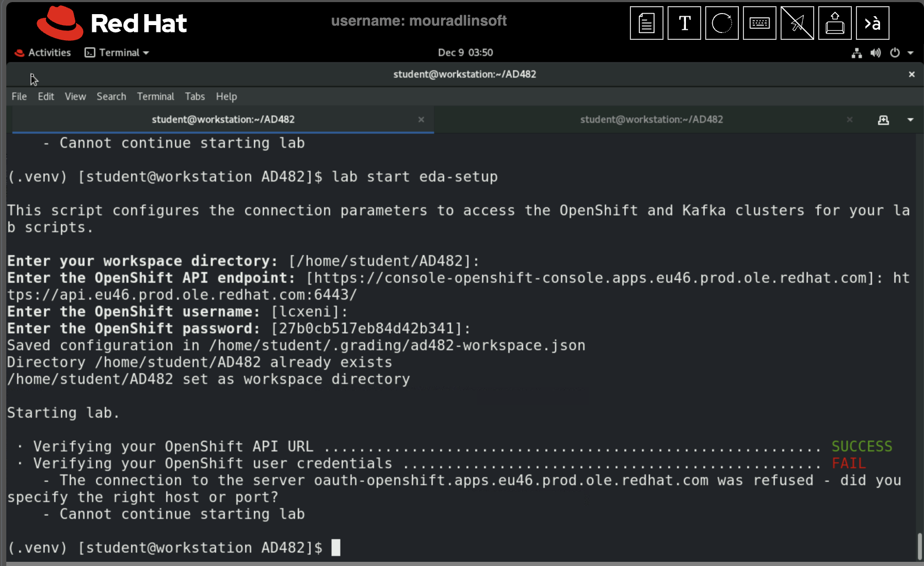Switch to the second terminal tab
Viewport: 924px width, 566px height.
[651, 120]
